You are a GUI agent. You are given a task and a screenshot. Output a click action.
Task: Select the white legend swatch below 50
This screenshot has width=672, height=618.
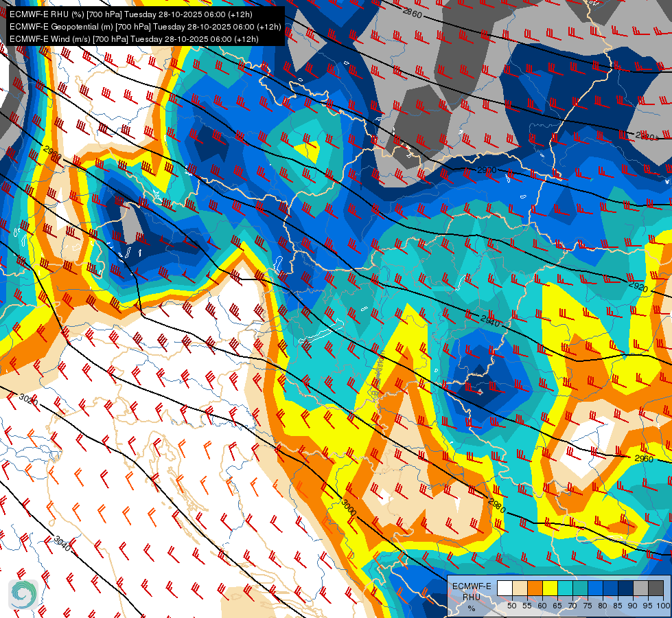point(505,588)
